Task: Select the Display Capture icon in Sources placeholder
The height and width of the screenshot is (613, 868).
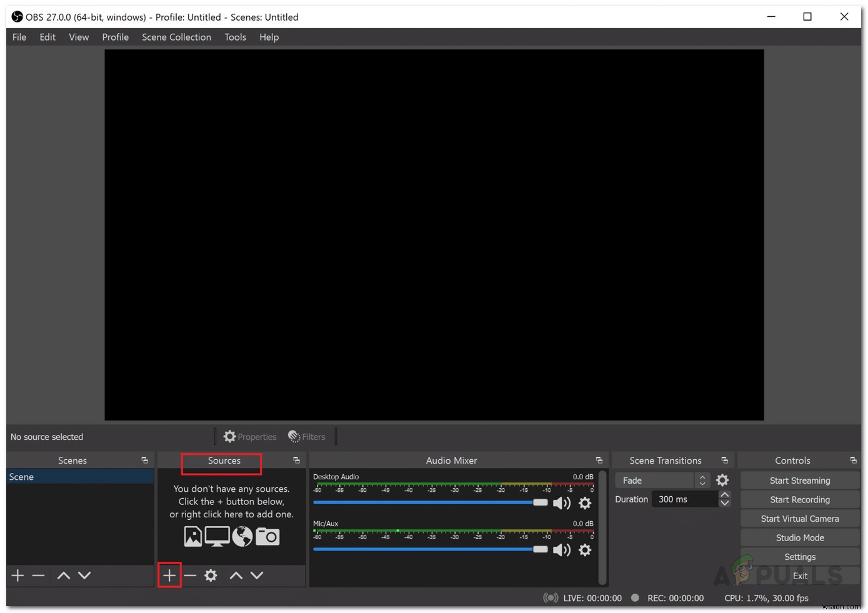Action: click(217, 536)
